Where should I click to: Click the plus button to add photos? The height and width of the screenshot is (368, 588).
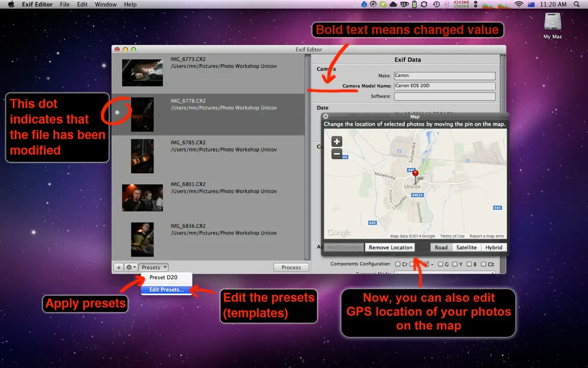[x=118, y=268]
